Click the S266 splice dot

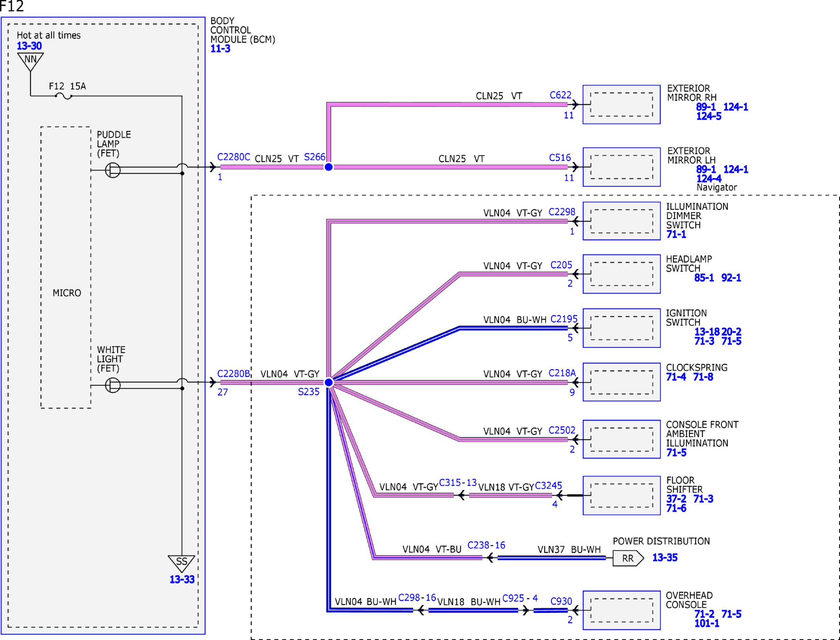[x=329, y=167]
